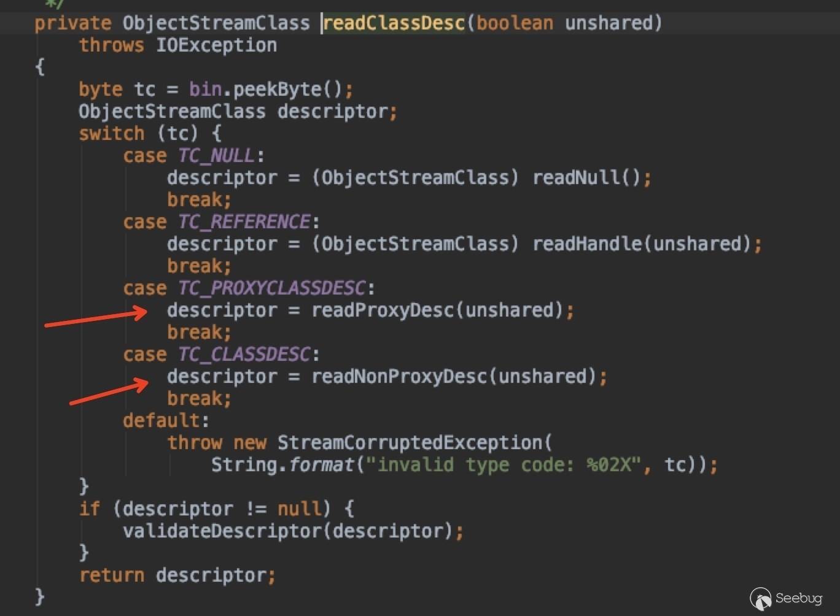Click the 'throw new' keywords
Screen dimensions: 840x616
tap(217, 443)
